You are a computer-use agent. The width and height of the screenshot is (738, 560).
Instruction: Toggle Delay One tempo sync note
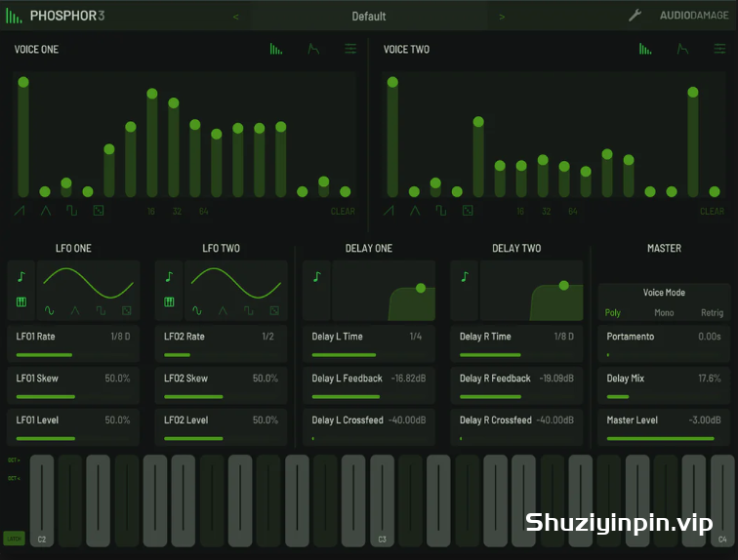point(316,277)
